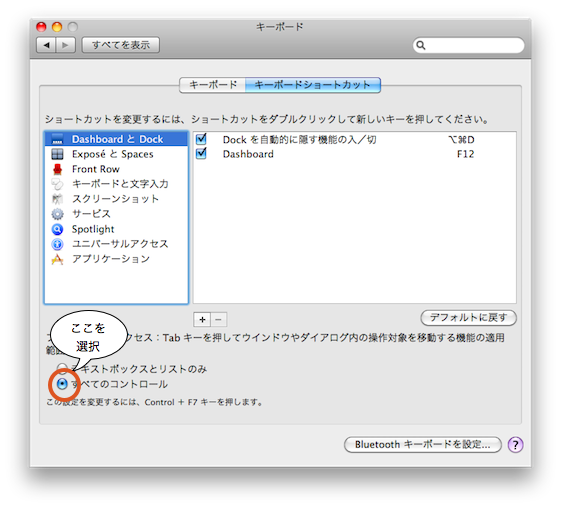Click the デフォルトに戻す button

point(468,318)
